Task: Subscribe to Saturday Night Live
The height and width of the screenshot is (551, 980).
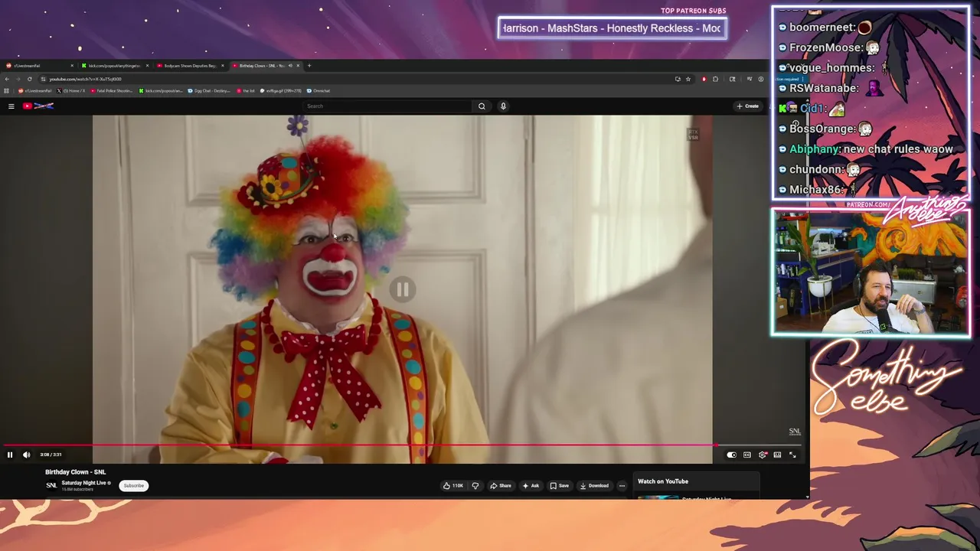Action: click(x=133, y=485)
